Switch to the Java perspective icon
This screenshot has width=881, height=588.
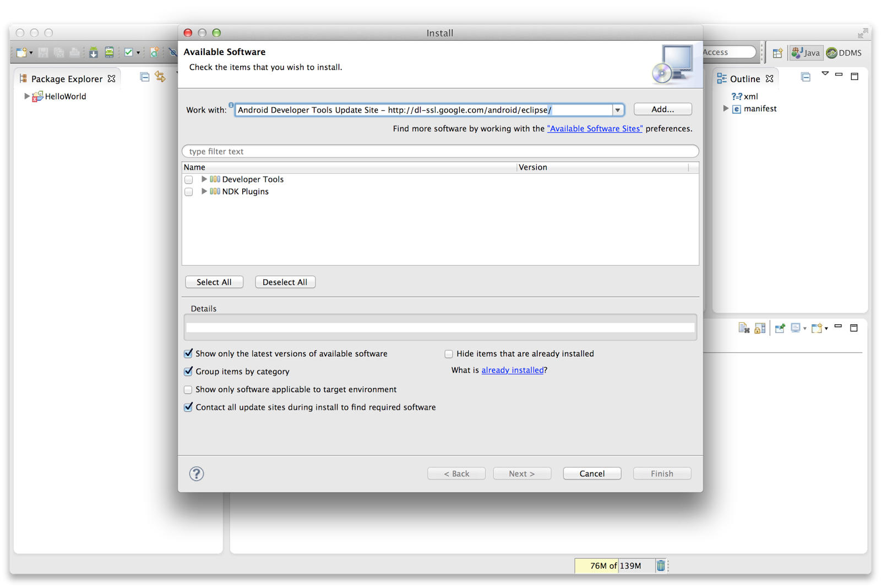point(806,52)
